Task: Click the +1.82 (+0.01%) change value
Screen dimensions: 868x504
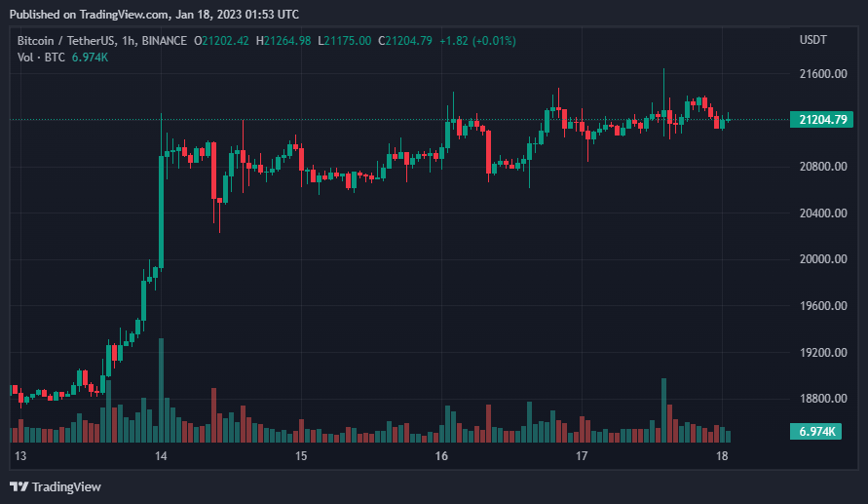Action: tap(477, 40)
